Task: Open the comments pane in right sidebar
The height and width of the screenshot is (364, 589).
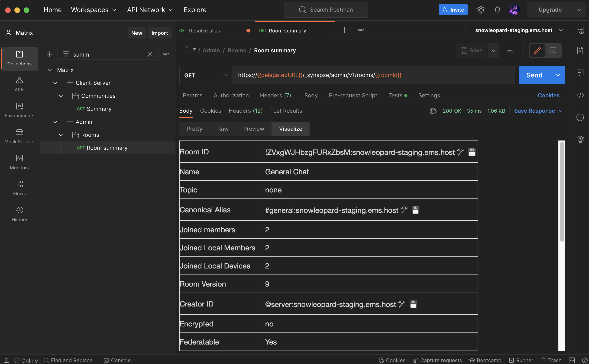Action: click(x=580, y=73)
